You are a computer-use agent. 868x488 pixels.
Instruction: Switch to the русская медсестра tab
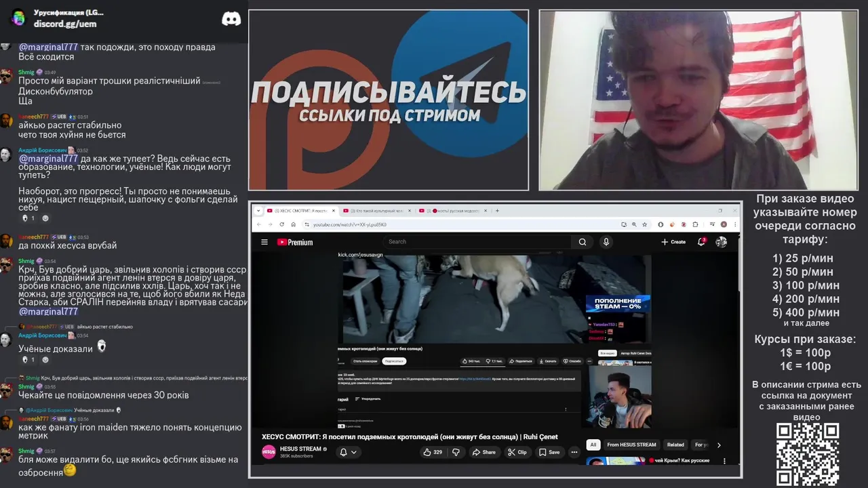point(453,211)
